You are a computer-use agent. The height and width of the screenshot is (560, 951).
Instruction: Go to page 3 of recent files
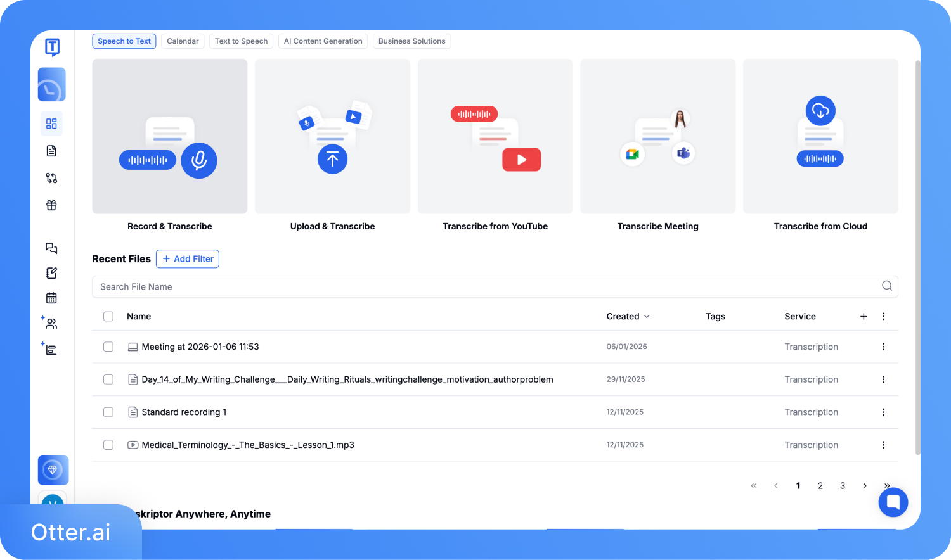(x=842, y=486)
